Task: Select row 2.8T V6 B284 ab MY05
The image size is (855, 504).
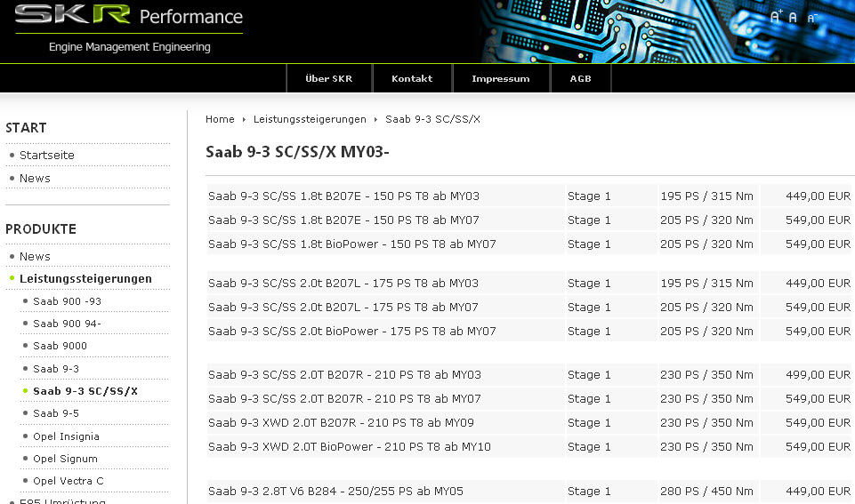Action: point(530,491)
